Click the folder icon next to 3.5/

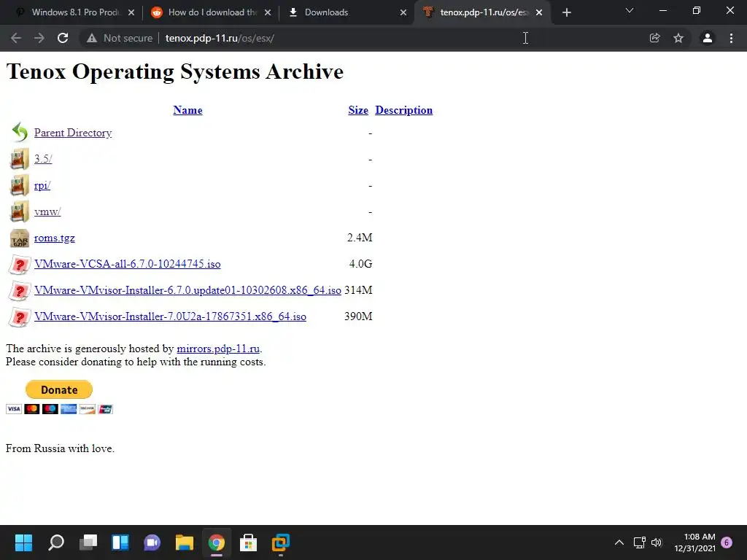(x=20, y=159)
